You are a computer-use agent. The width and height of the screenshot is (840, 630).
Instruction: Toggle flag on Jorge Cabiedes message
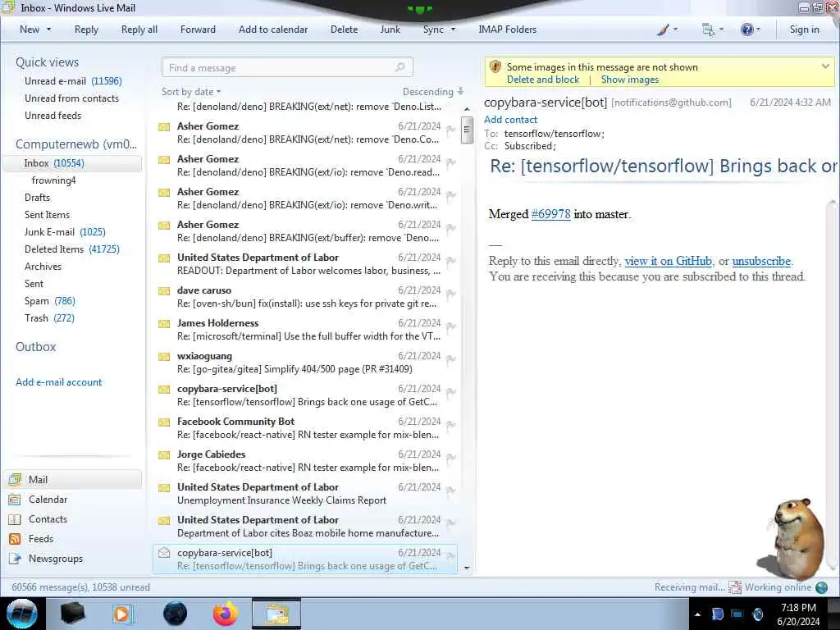click(451, 458)
